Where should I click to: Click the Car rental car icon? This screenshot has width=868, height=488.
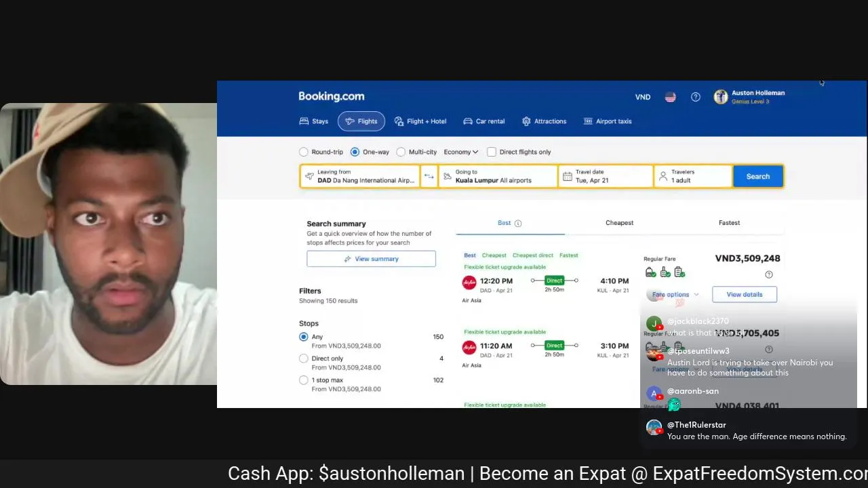click(x=468, y=121)
